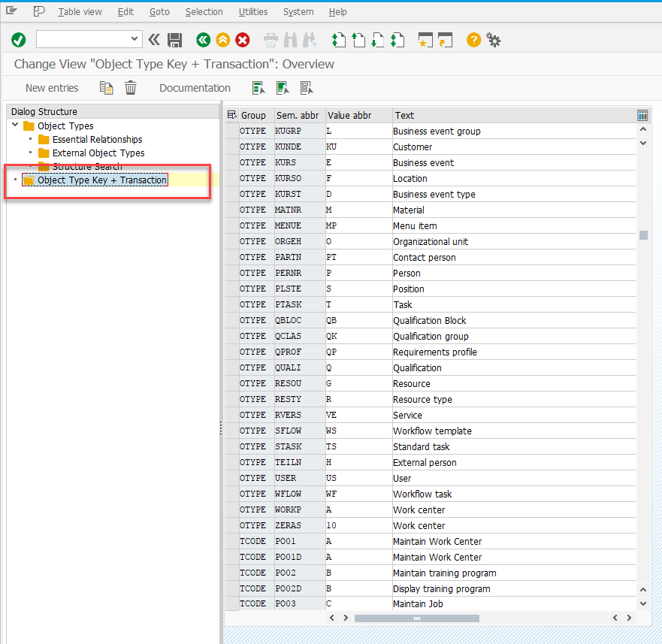The image size is (662, 644).
Task: Open the Table view menu
Action: (80, 12)
